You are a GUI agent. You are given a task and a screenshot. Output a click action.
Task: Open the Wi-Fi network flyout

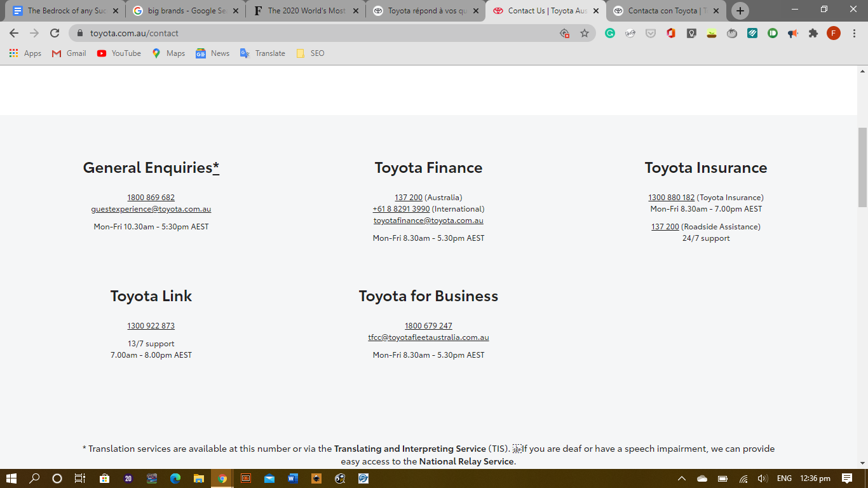pos(743,478)
